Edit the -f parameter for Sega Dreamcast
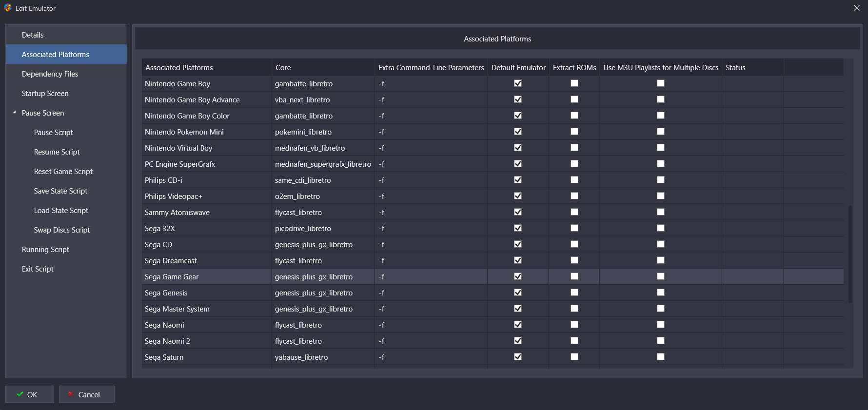The width and height of the screenshot is (868, 410). pyautogui.click(x=431, y=261)
